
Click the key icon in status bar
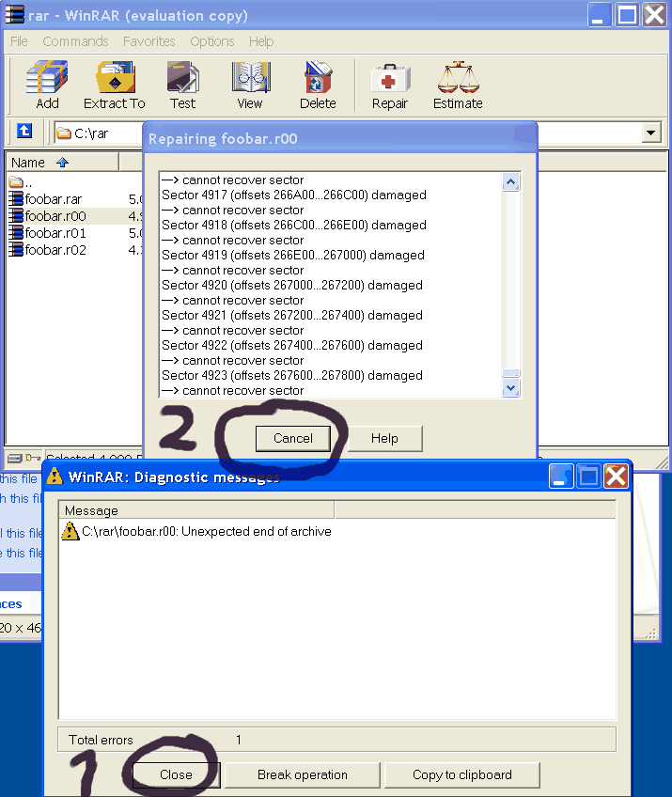(33, 458)
